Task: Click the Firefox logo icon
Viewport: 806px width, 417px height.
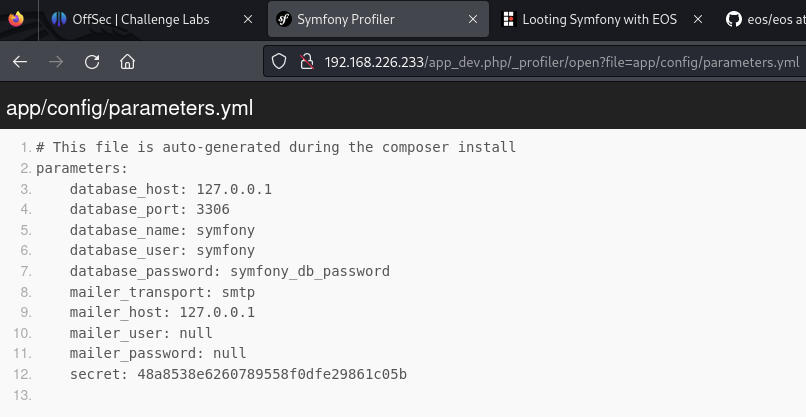Action: [17, 19]
